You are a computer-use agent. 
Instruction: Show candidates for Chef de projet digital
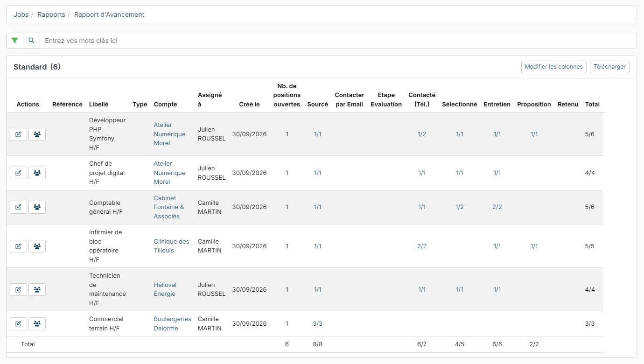[37, 173]
